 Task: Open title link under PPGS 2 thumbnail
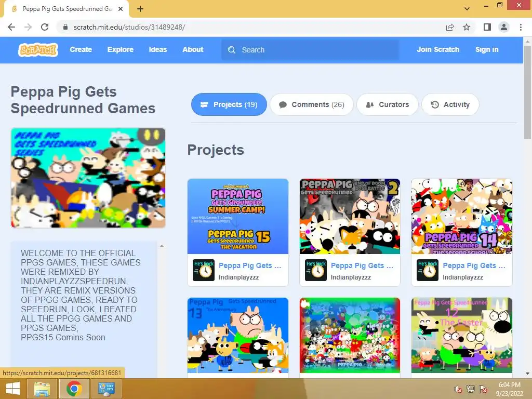pos(362,265)
